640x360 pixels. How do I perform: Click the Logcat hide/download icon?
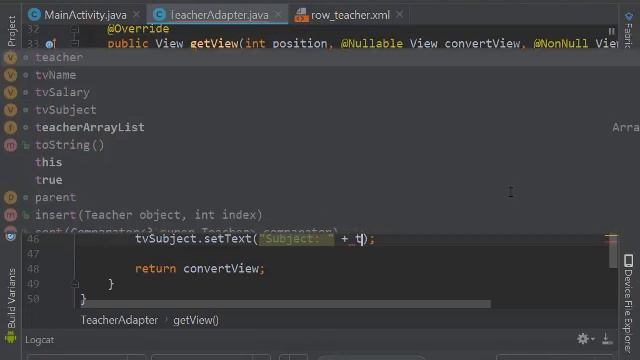tap(607, 339)
